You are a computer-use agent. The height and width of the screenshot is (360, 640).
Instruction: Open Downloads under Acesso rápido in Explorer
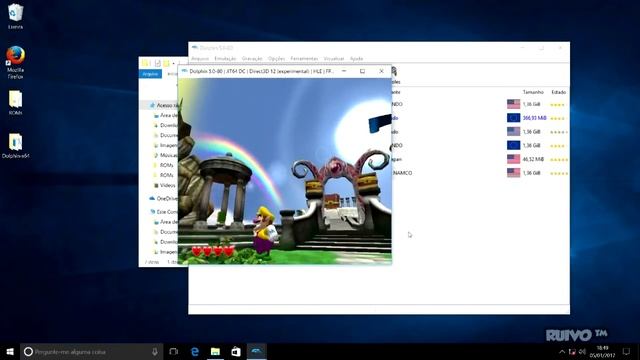(166, 125)
